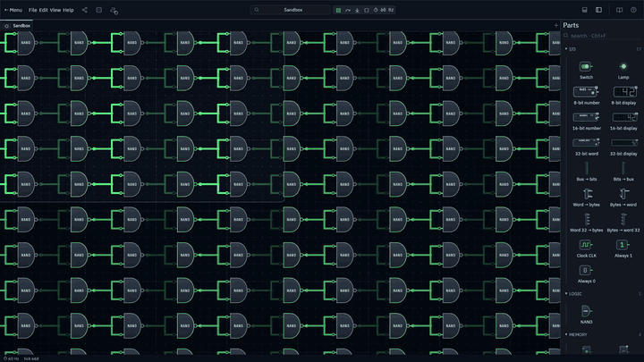Image resolution: width=644 pixels, height=362 pixels.
Task: Choose the Bytes → word 32 part
Action: pos(623,223)
